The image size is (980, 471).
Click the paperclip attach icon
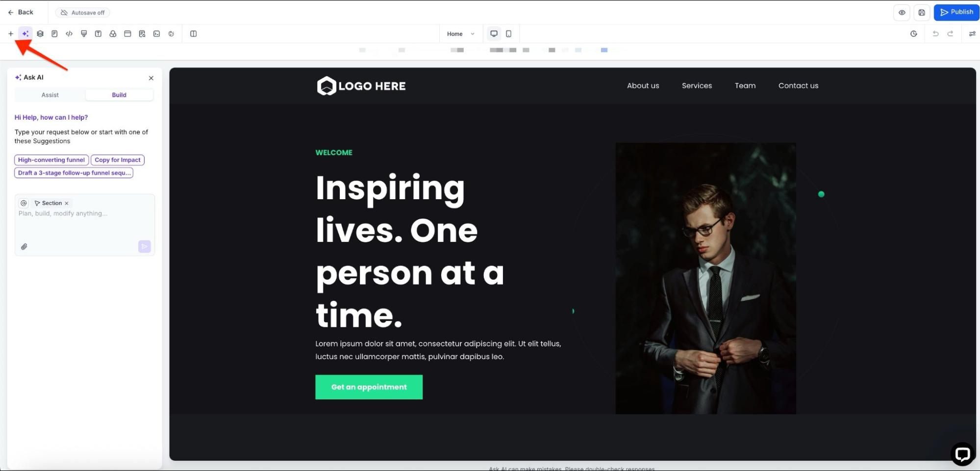pos(24,247)
